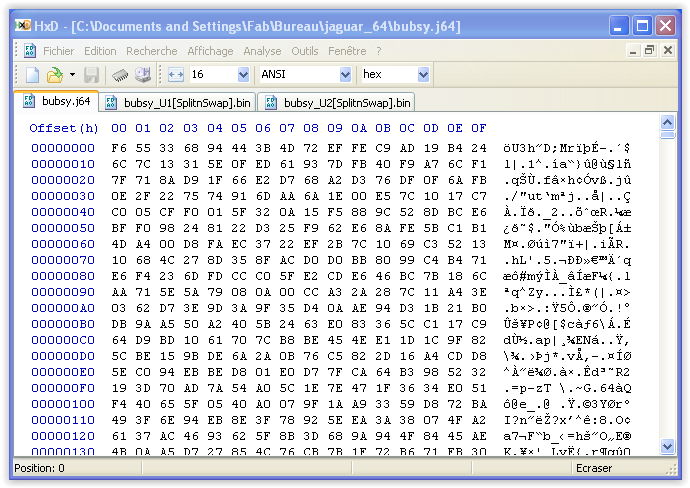Click ASCII text .hL'.5 in row 00000070
Screen dimensions: 690x488
coord(528,260)
